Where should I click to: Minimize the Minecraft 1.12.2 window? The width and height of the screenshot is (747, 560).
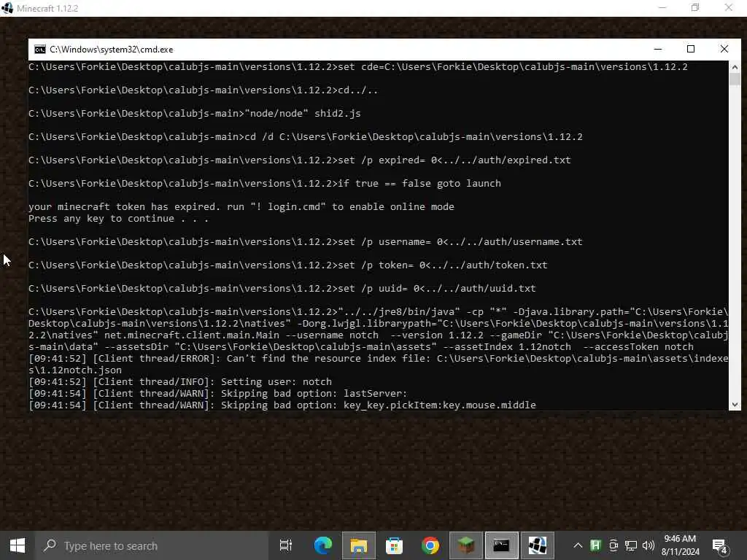coord(662,7)
